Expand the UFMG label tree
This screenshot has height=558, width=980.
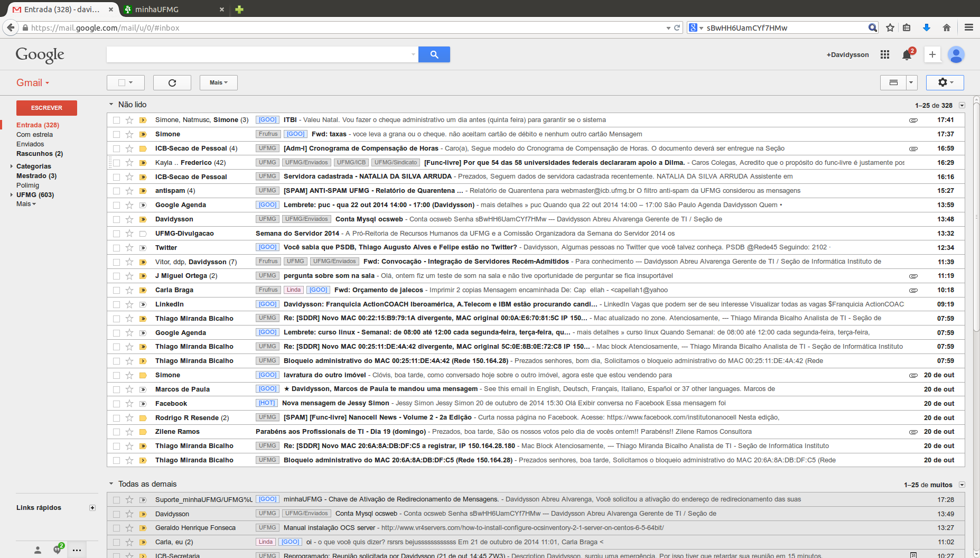pos(12,195)
